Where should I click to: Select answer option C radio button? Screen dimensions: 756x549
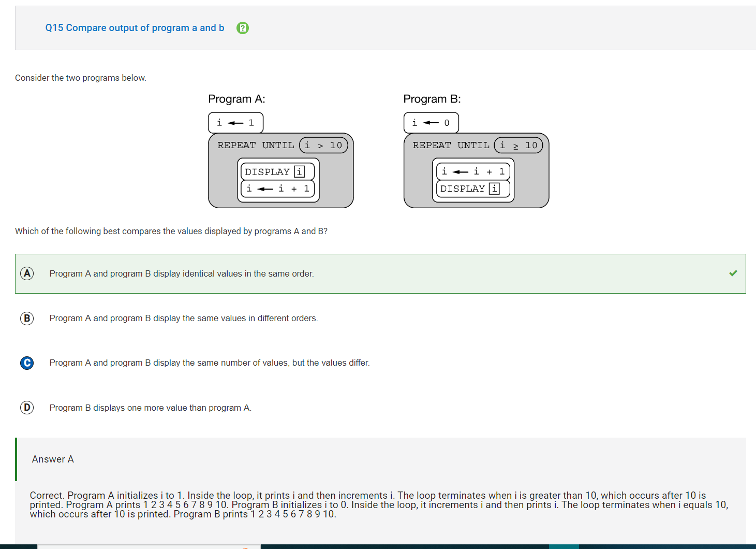(x=27, y=363)
